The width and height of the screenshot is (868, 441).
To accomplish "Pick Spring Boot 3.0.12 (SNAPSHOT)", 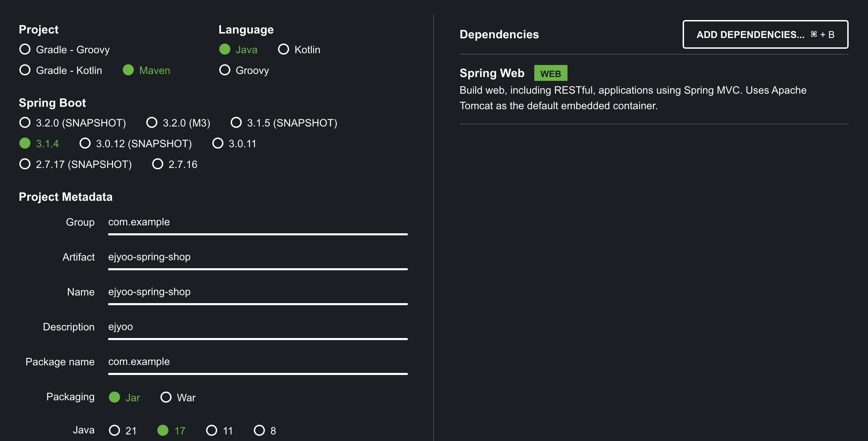I will (x=85, y=143).
